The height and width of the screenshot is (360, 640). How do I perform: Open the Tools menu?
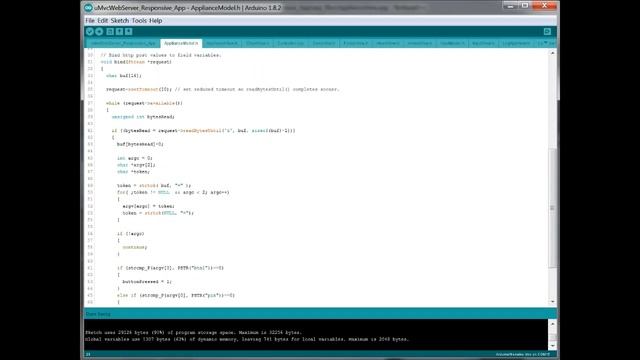click(139, 20)
